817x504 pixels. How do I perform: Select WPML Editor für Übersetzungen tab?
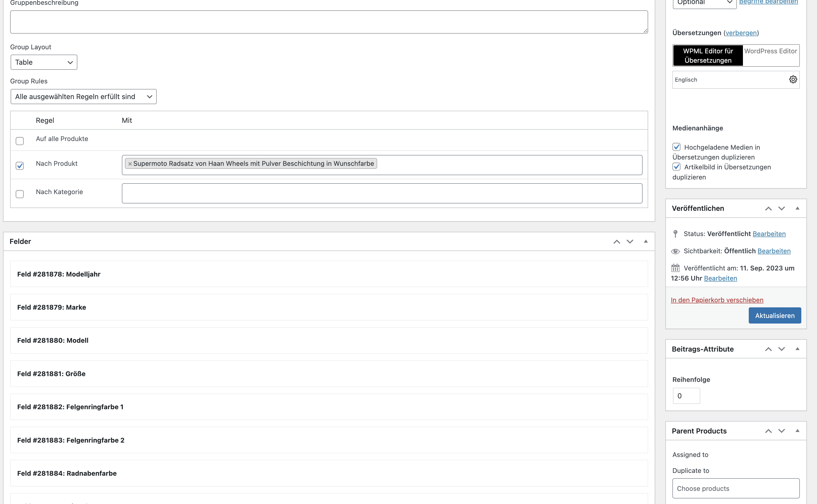pyautogui.click(x=708, y=55)
